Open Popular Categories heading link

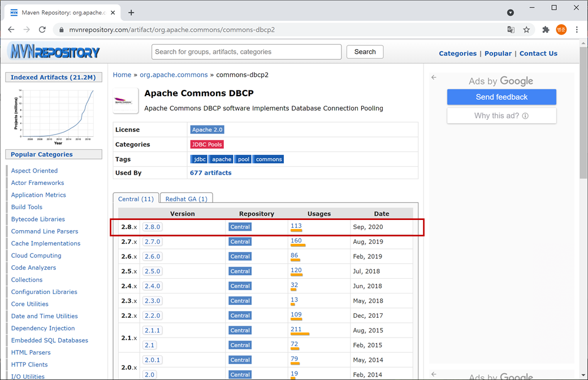tap(42, 154)
